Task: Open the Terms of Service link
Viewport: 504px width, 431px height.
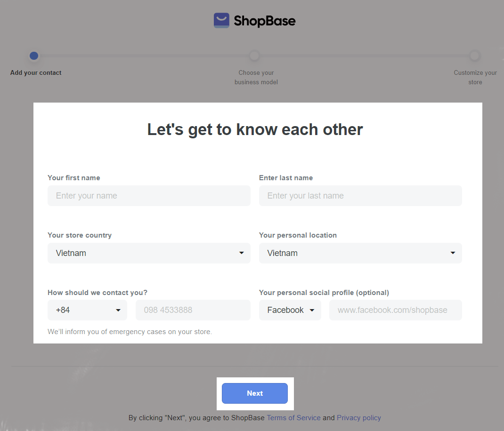Action: [x=293, y=418]
